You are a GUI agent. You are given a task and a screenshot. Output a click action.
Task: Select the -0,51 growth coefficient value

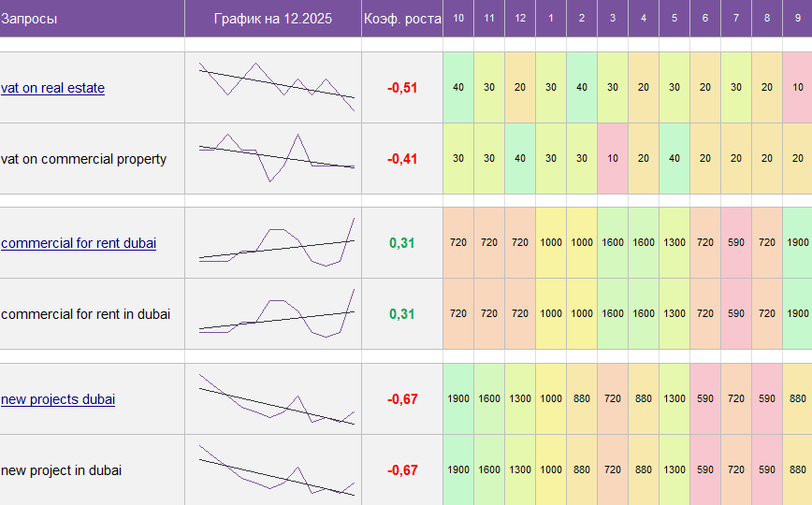pos(402,88)
